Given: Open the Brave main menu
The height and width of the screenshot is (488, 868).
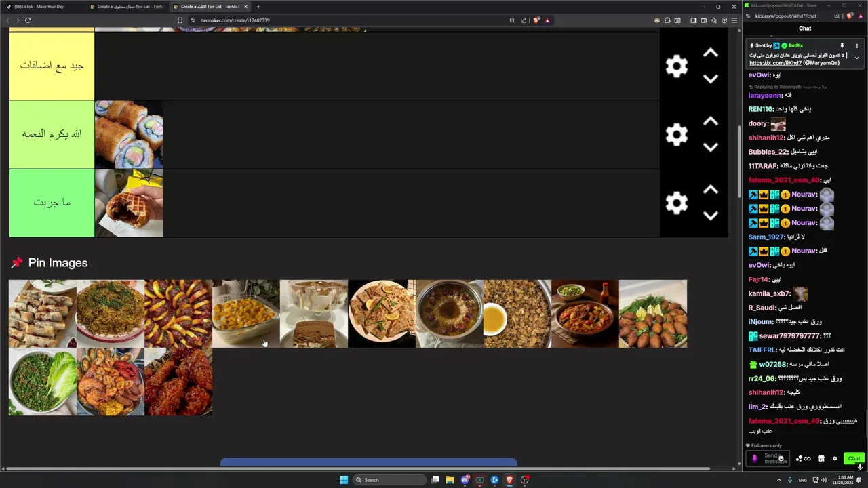Looking at the screenshot, I should (734, 20).
